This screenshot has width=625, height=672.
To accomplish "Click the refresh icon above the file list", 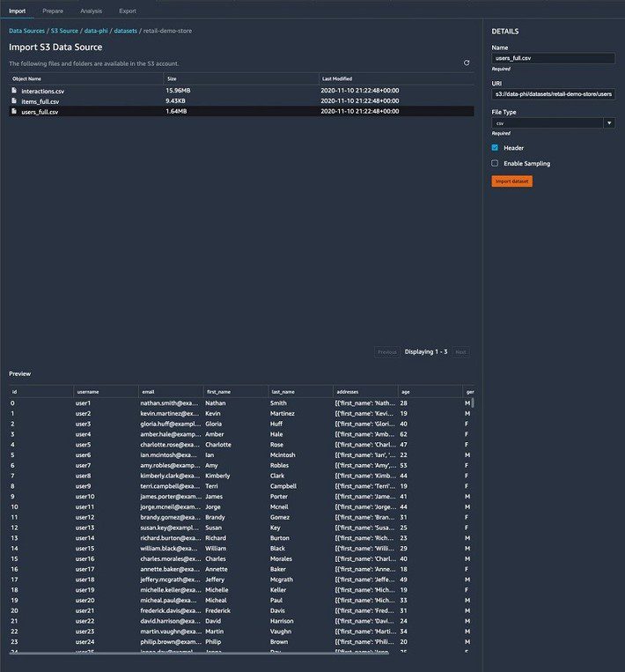I will (467, 63).
